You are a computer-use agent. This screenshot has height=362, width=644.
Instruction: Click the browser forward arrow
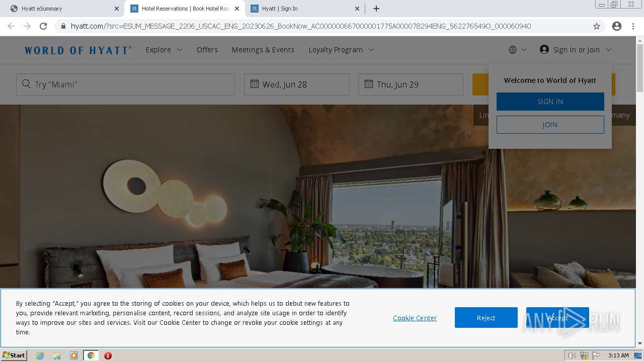(27, 26)
